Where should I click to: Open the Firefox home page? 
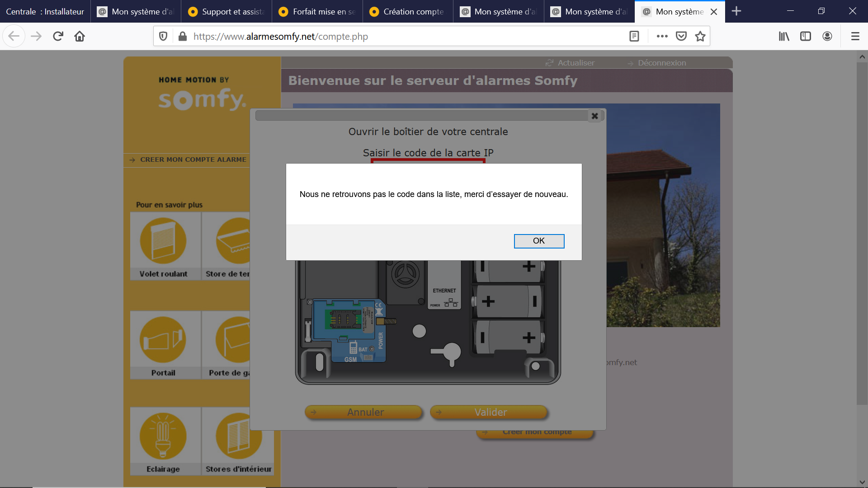80,36
